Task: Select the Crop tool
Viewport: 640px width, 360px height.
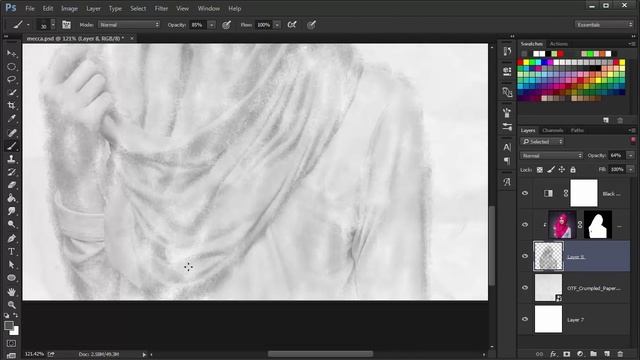Action: 11,106
